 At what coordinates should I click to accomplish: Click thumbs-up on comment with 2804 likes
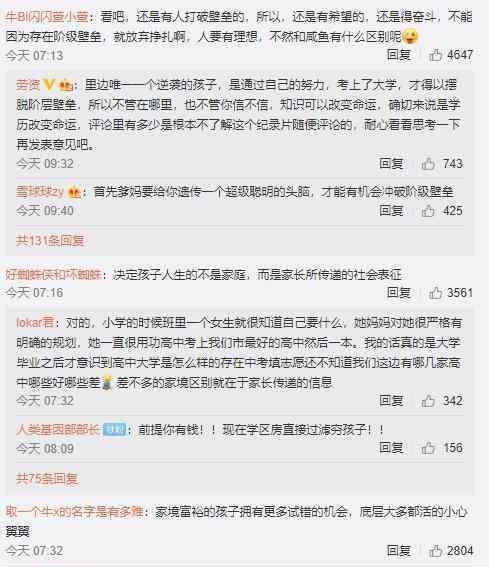(435, 551)
